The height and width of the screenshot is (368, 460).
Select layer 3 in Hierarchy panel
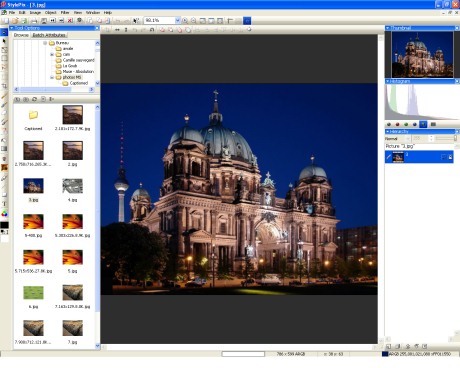coord(420,157)
